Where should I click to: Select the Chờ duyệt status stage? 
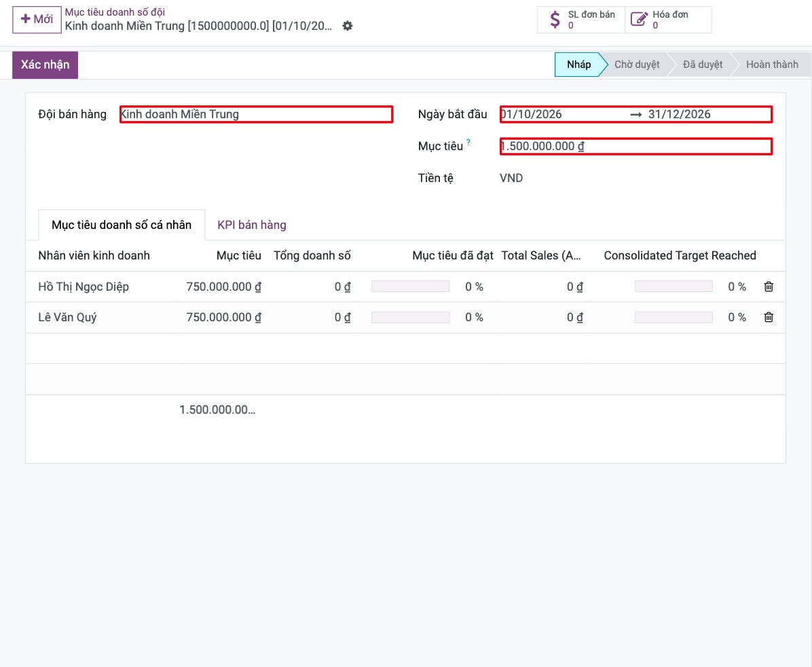637,65
